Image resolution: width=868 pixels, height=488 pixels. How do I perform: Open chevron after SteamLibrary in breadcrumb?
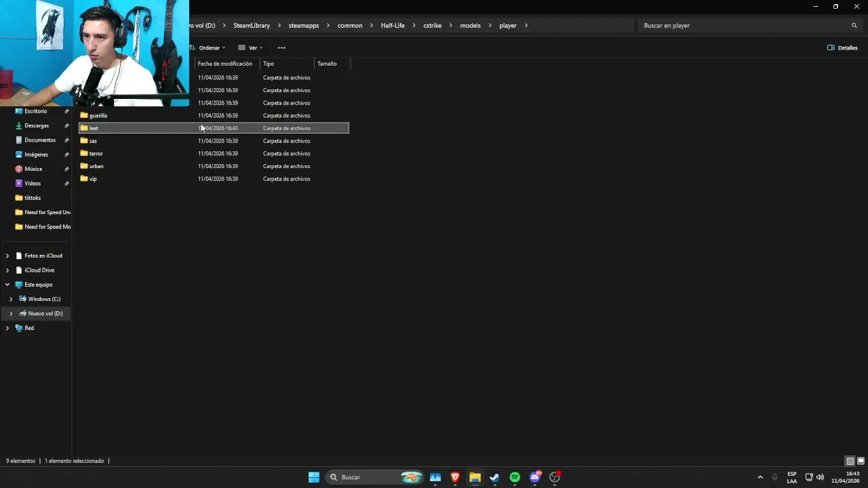[279, 25]
